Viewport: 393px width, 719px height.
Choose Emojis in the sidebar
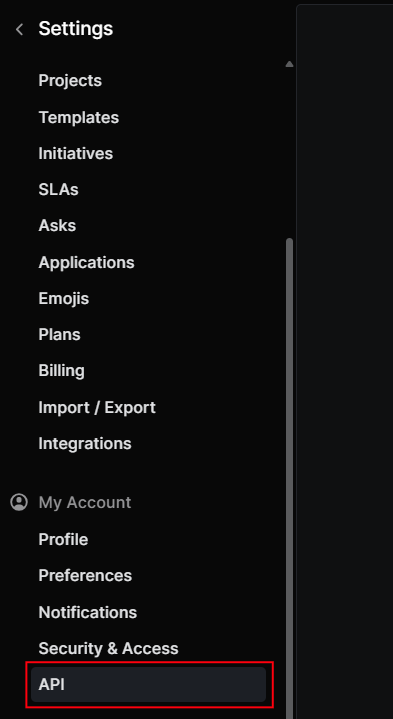click(x=64, y=299)
